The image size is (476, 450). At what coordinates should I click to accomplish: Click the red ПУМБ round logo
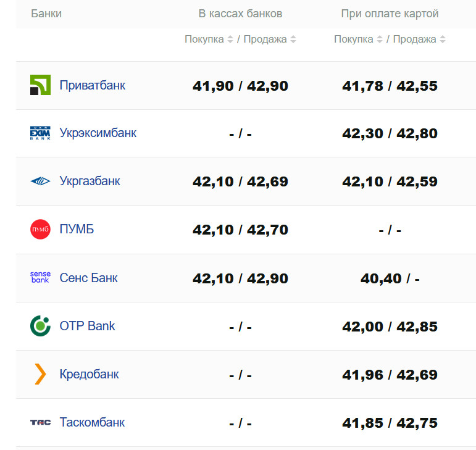click(x=40, y=230)
